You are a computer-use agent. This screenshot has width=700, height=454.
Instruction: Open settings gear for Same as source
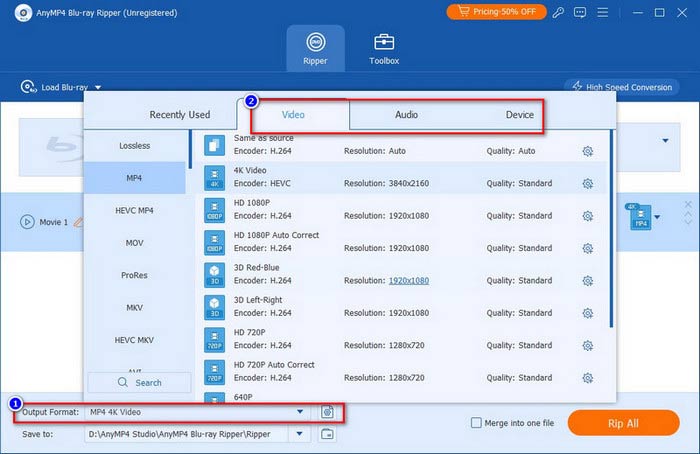coord(588,151)
